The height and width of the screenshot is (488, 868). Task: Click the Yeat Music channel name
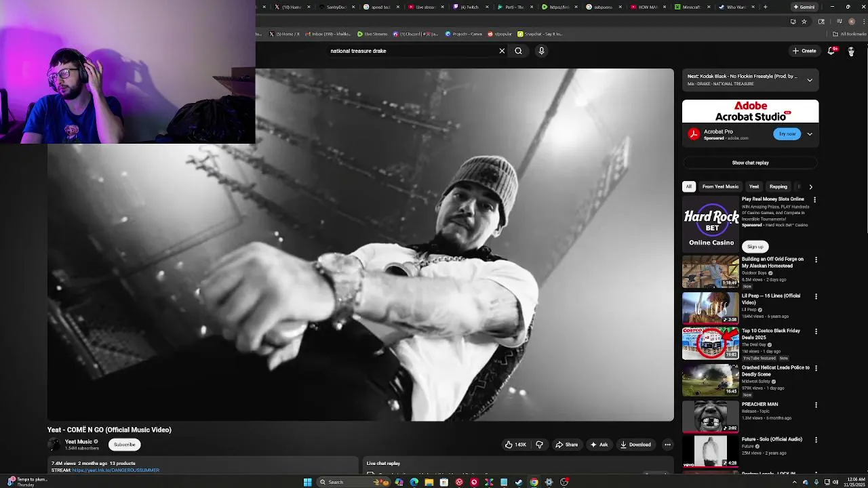(x=79, y=442)
